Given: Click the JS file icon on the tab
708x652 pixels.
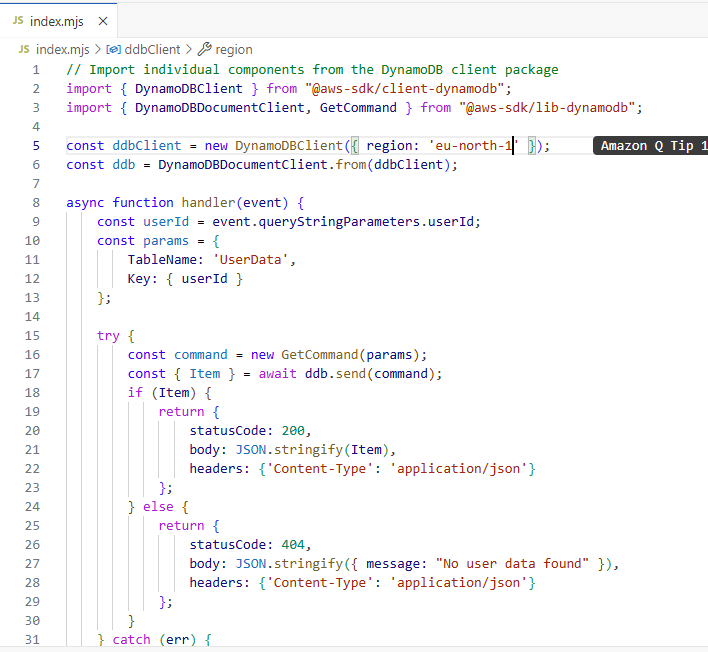Looking at the screenshot, I should tap(18, 21).
